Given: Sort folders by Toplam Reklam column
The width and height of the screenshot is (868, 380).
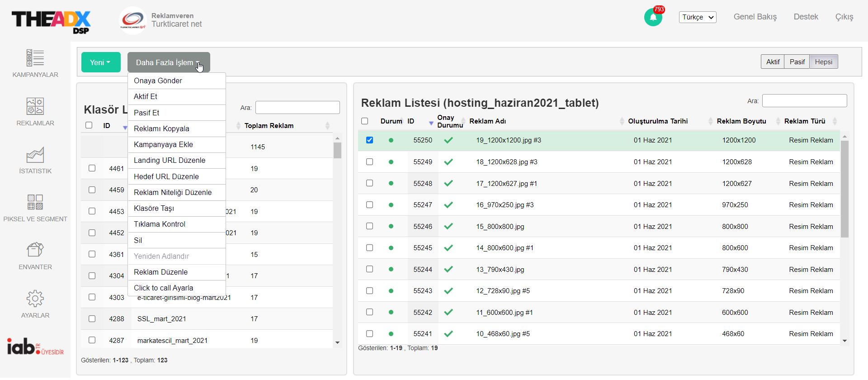Looking at the screenshot, I should pyautogui.click(x=269, y=126).
